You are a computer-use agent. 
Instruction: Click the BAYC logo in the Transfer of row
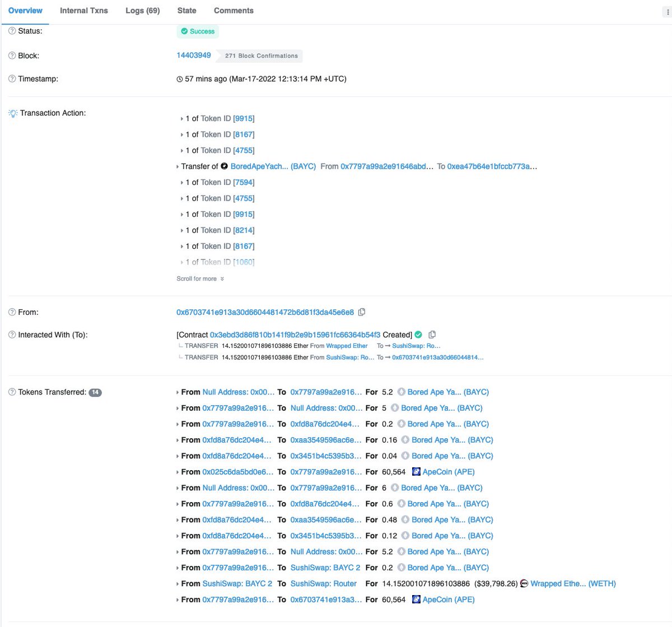click(225, 166)
